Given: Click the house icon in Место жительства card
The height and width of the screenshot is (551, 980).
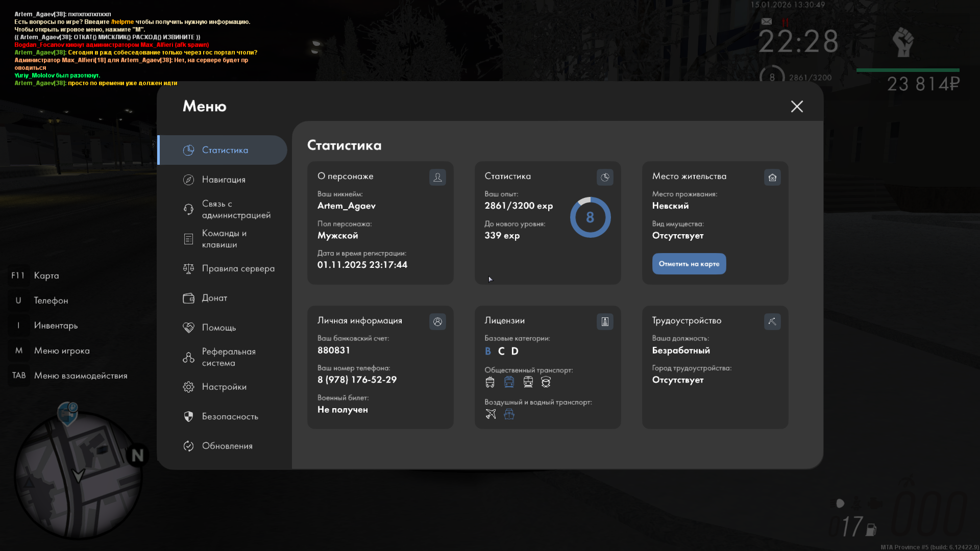Looking at the screenshot, I should click(x=772, y=177).
